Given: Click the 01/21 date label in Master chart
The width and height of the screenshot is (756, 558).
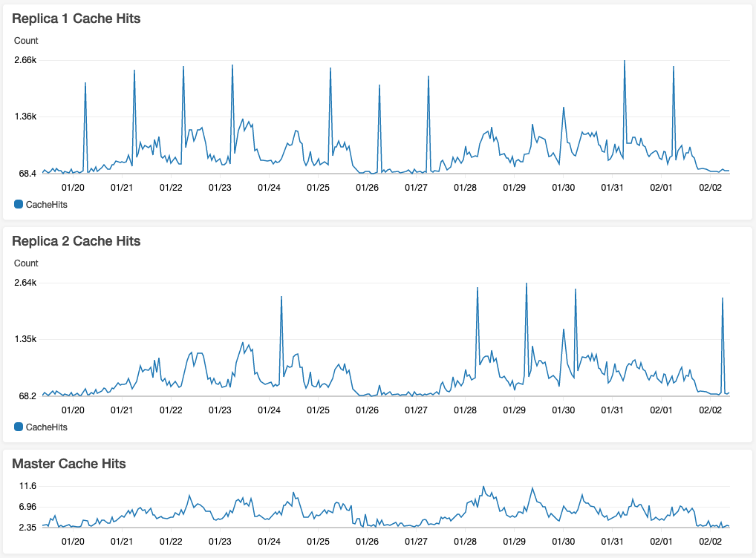Looking at the screenshot, I should pos(122,541).
